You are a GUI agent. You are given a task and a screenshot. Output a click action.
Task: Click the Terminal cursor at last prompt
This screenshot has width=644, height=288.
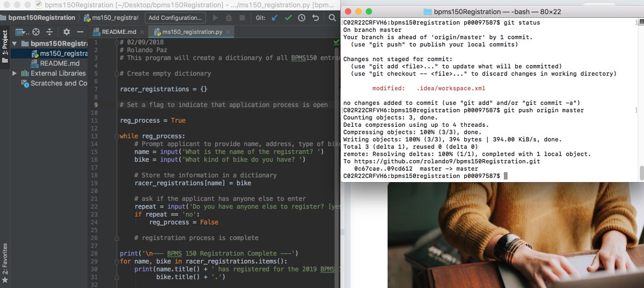click(506, 176)
